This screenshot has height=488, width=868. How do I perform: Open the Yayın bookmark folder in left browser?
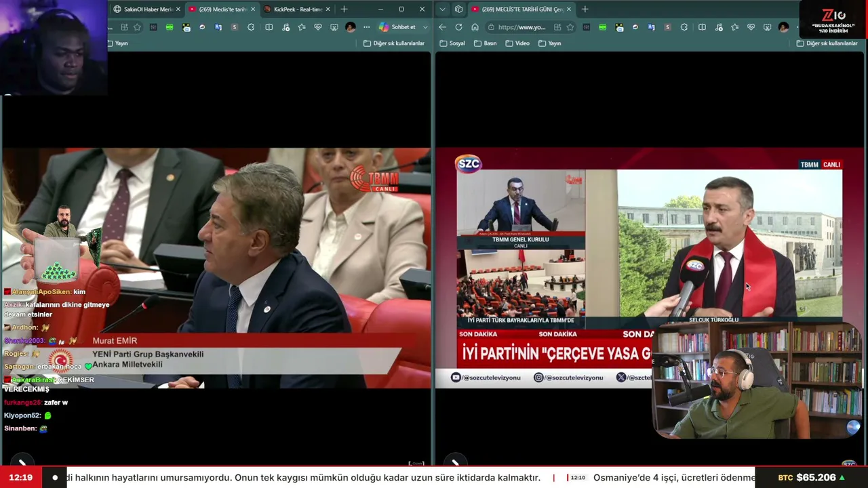(118, 43)
